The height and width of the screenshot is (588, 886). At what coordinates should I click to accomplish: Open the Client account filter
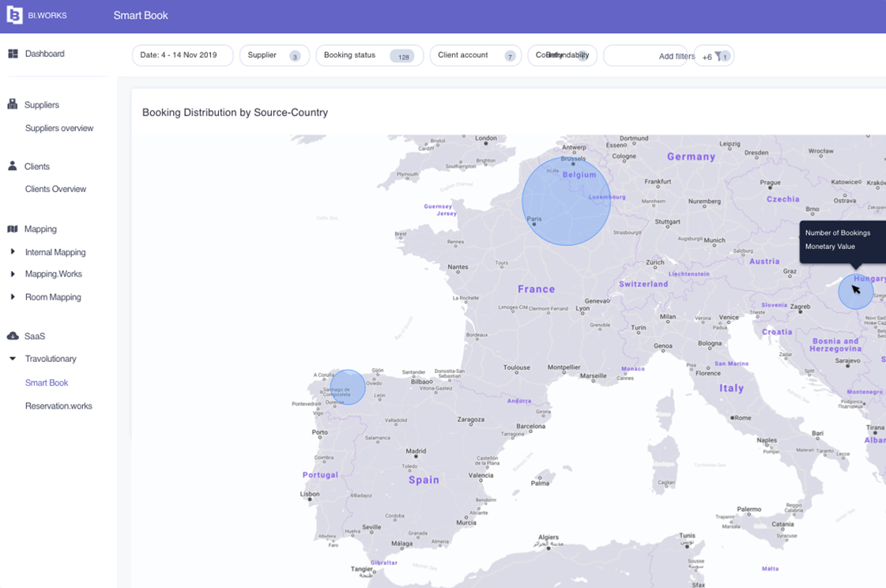(x=475, y=55)
